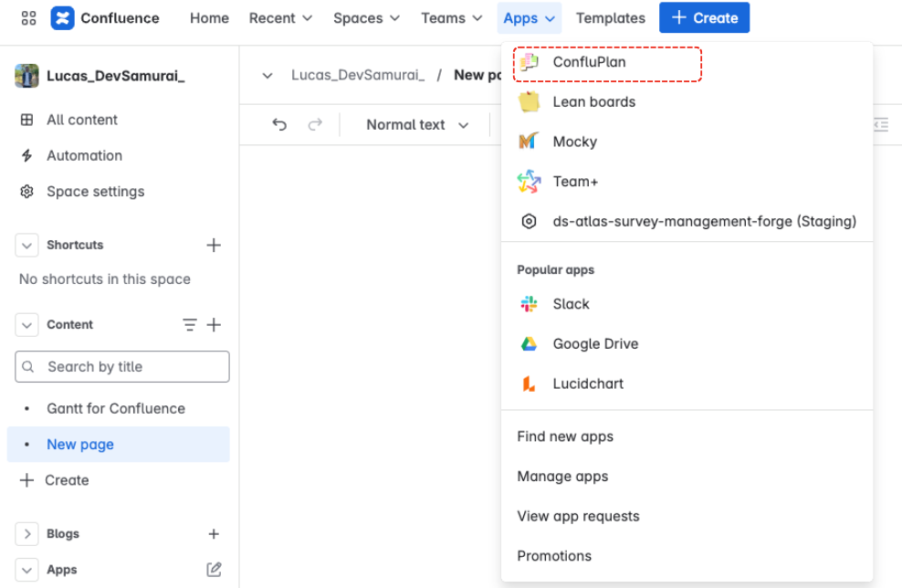The height and width of the screenshot is (588, 902).
Task: Collapse the sidebar Apps section
Action: (x=26, y=570)
